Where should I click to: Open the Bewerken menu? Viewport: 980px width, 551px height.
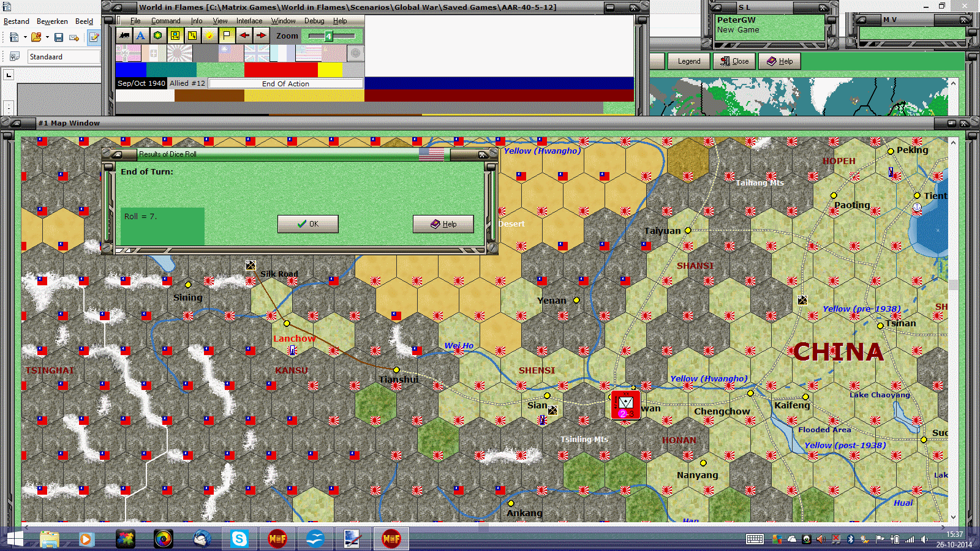point(52,21)
